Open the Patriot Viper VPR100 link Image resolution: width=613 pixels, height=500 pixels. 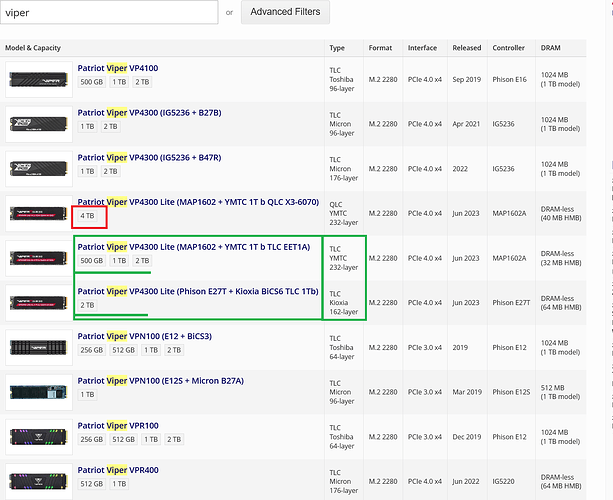point(118,426)
